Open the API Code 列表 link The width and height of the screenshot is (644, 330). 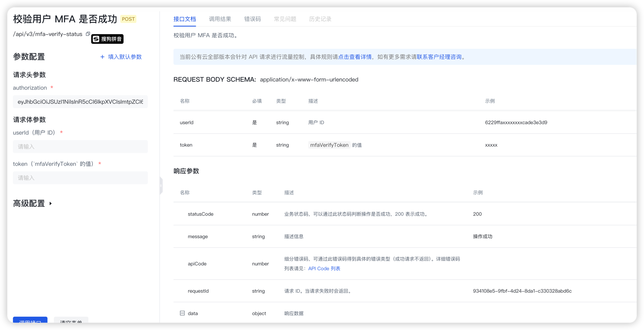324,269
